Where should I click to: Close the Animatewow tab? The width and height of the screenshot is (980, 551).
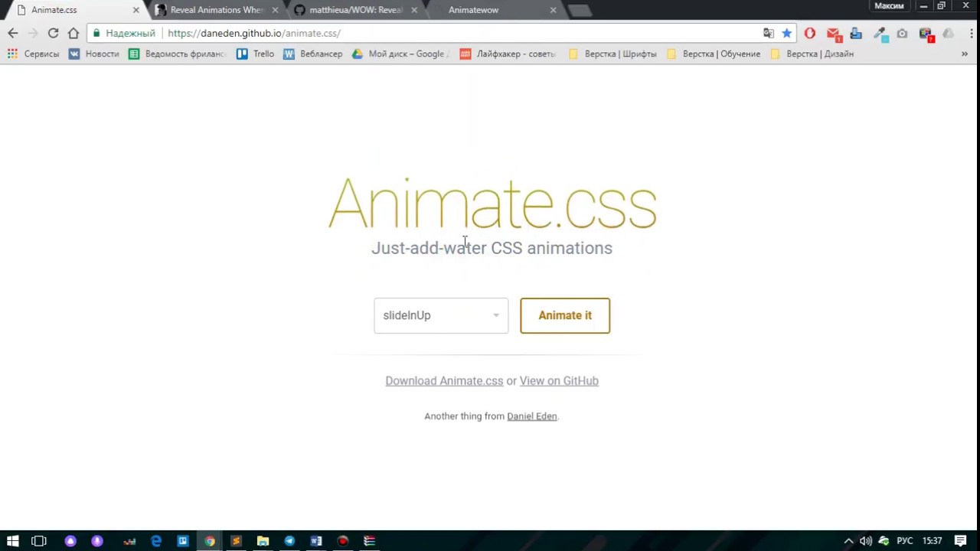(553, 10)
